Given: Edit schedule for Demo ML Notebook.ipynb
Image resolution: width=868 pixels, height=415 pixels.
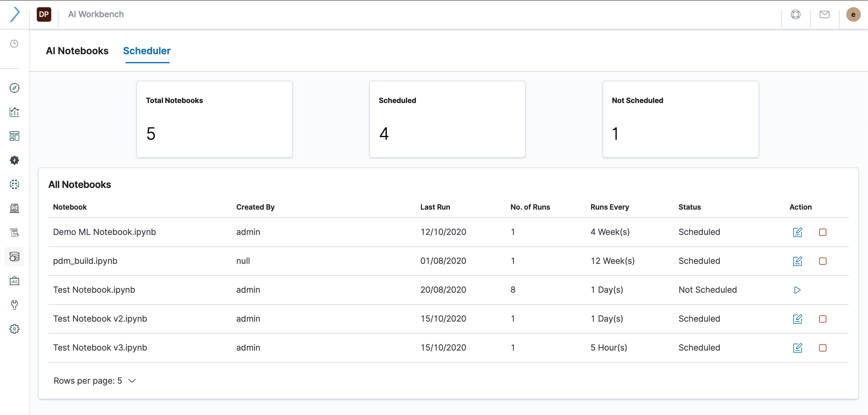Looking at the screenshot, I should 797,232.
